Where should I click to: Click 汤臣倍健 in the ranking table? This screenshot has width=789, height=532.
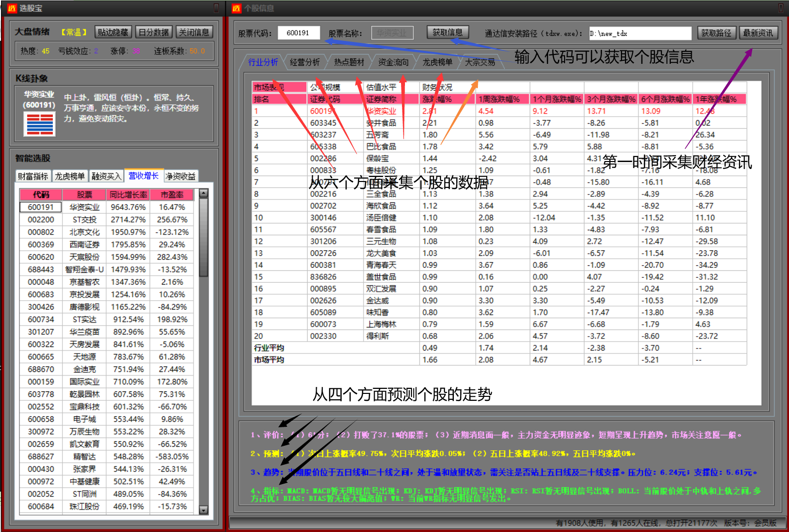pos(381,217)
